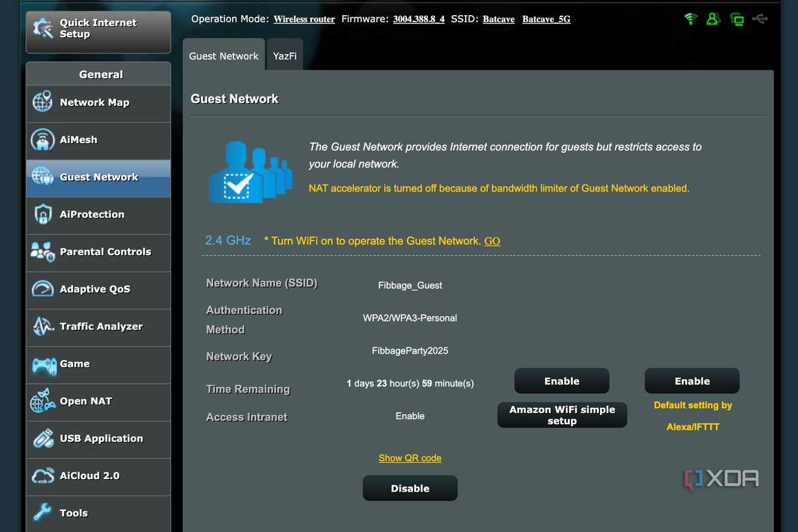
Task: Click the Traffic Analyzer waveform icon
Action: coord(42,327)
